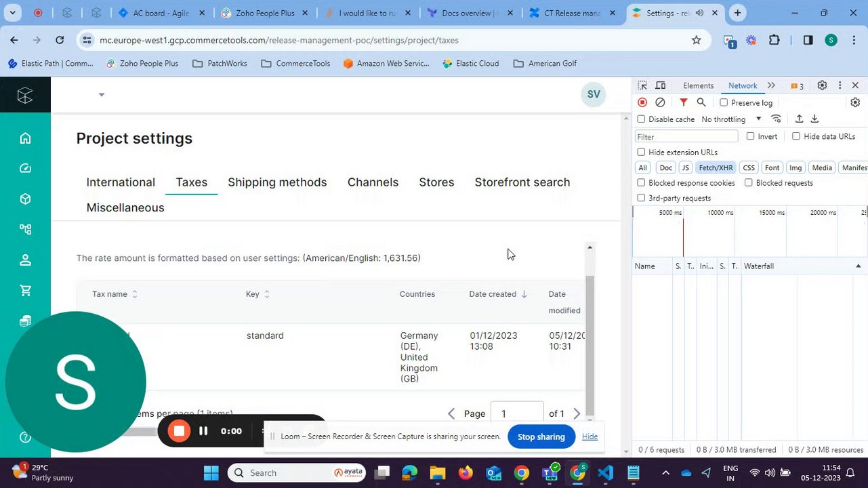
Task: Tick the Blocked requests checkbox
Action: coord(748,183)
